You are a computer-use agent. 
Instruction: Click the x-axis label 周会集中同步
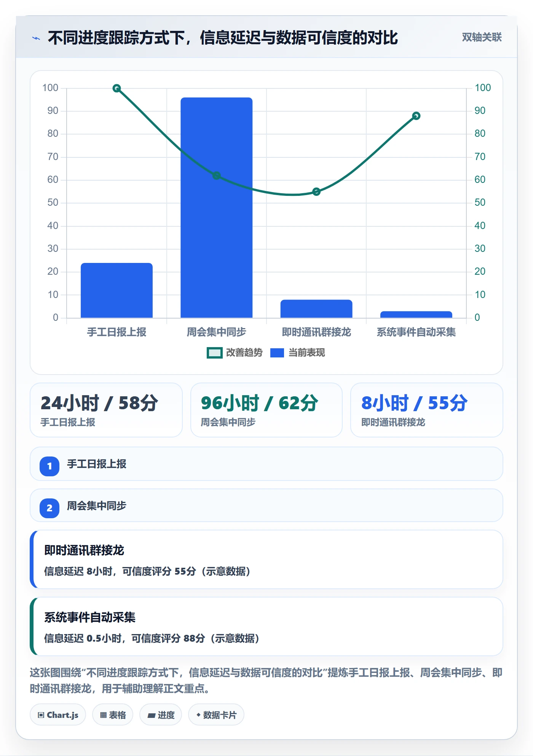(x=216, y=332)
